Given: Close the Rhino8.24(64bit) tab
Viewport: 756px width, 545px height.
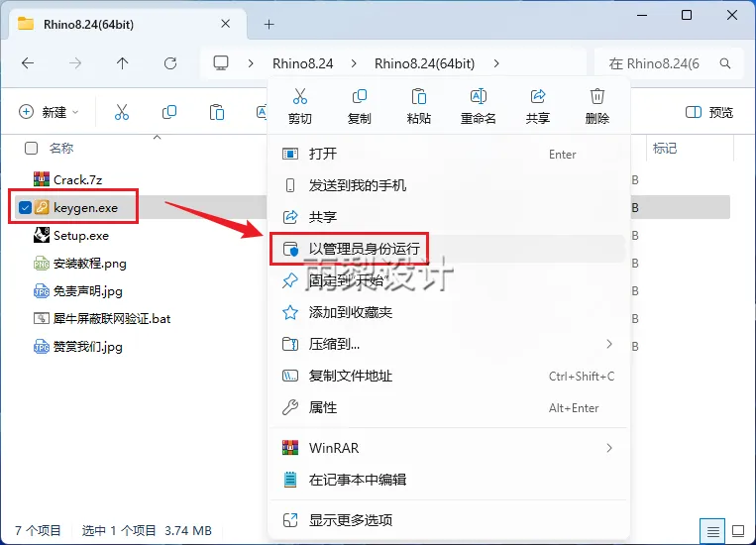Looking at the screenshot, I should click(225, 24).
